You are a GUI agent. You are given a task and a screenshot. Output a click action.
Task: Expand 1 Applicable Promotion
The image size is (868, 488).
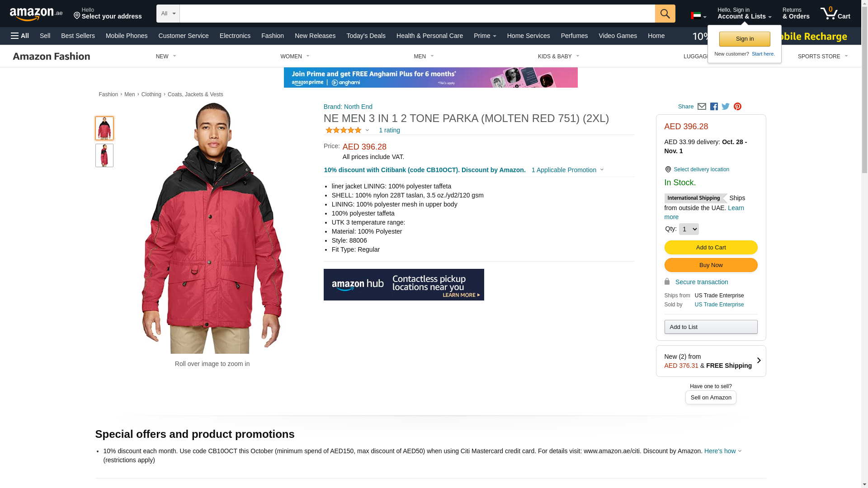567,170
